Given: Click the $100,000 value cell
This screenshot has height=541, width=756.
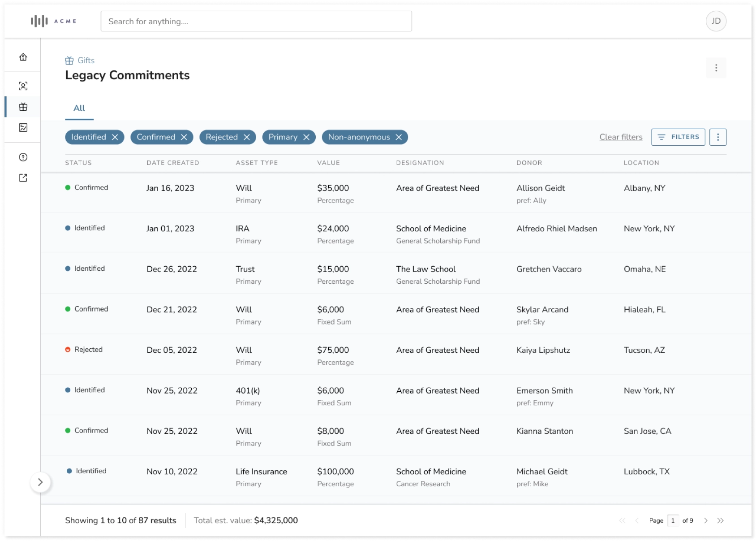Looking at the screenshot, I should click(335, 472).
